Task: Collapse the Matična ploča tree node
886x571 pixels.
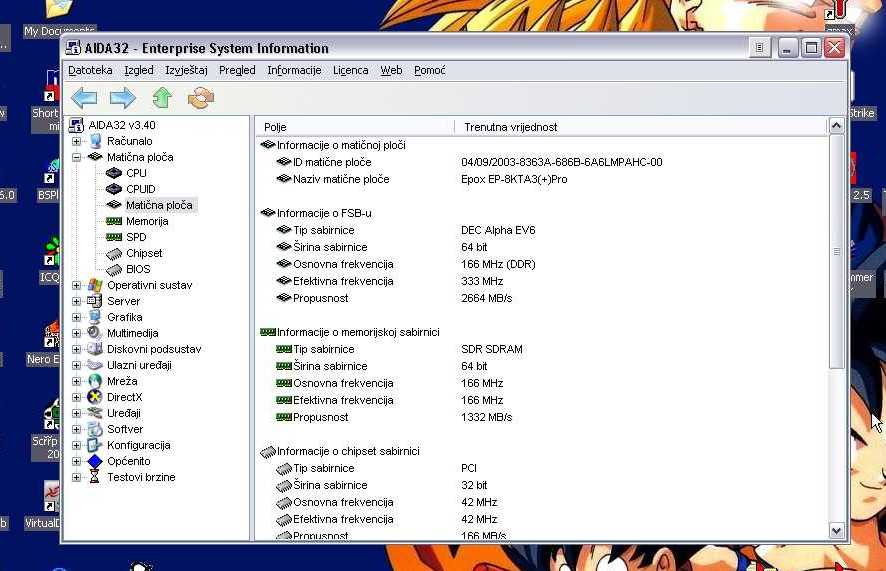Action: click(77, 157)
